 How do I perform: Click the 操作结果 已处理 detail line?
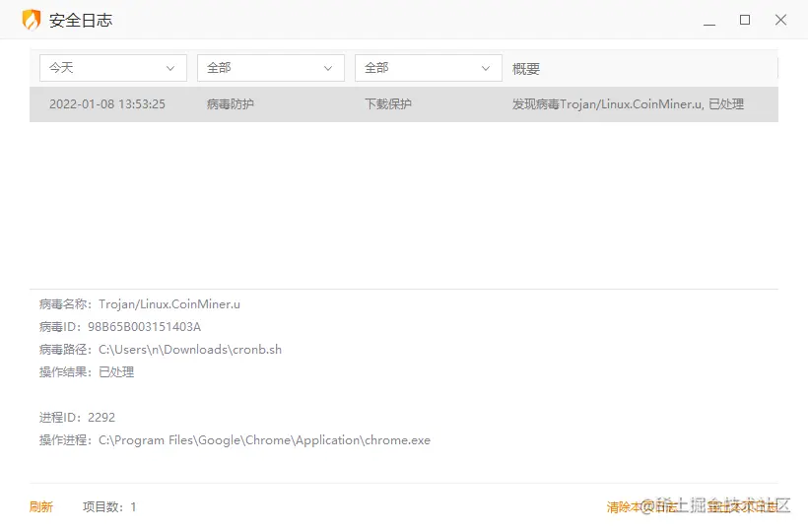tap(87, 371)
